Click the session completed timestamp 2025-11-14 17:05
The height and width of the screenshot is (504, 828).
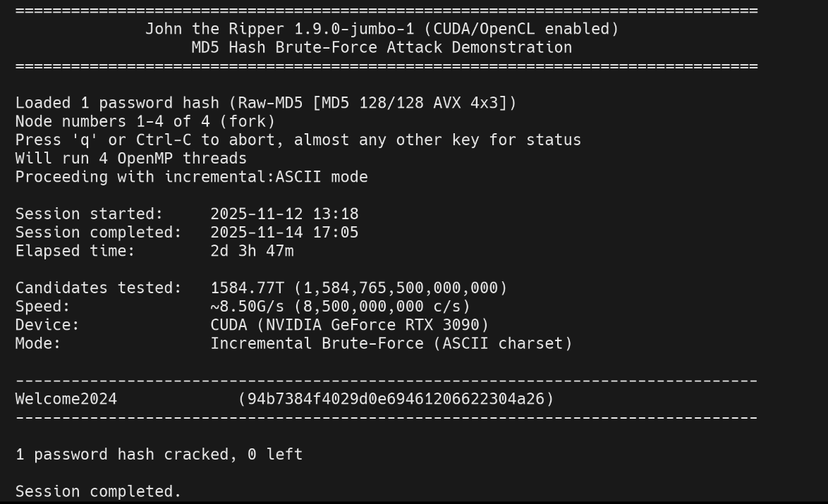284,232
